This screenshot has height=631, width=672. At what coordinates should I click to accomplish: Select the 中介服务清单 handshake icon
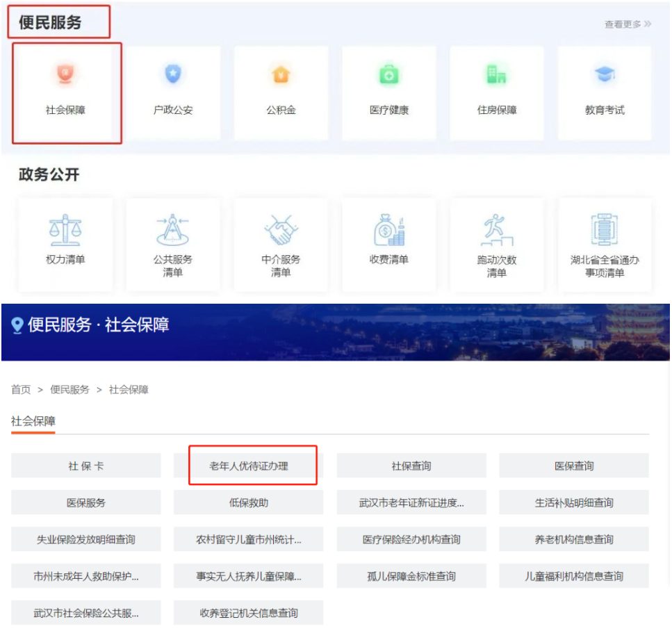coord(281,230)
